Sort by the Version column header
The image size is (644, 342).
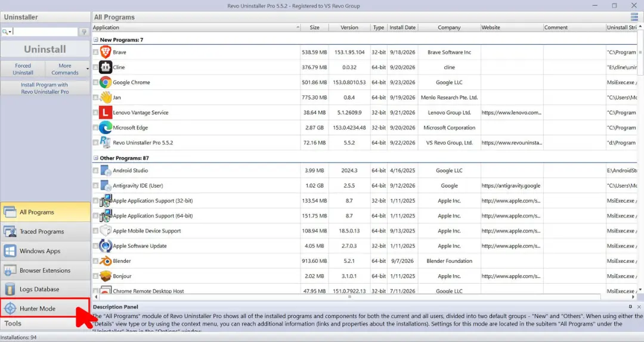[349, 27]
